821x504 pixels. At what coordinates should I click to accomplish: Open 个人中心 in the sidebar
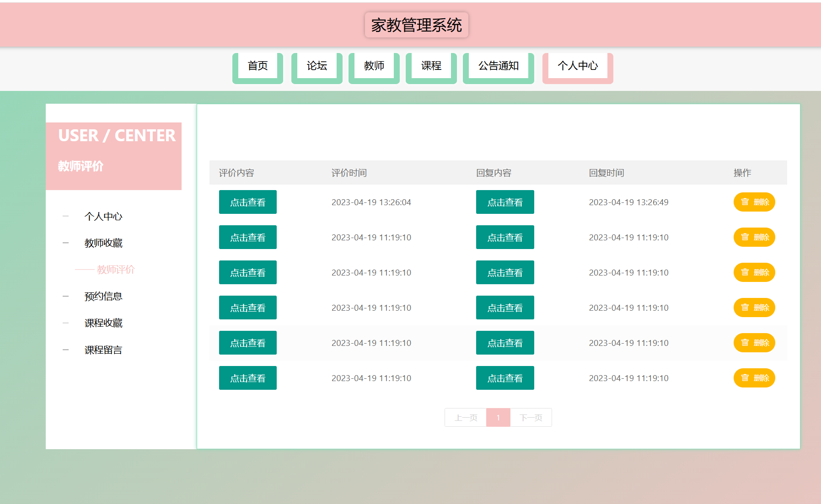coord(103,217)
